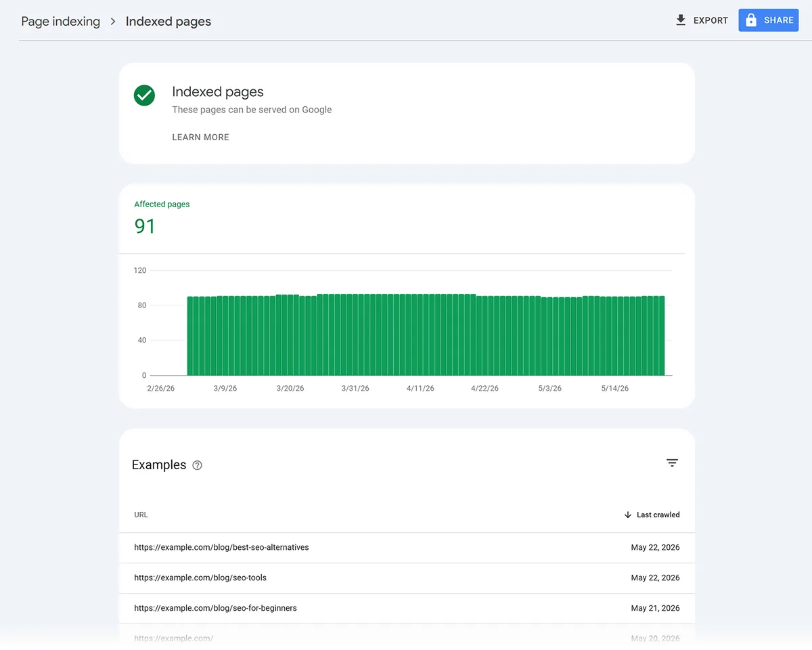Click the Indexed pages card heading
The width and height of the screenshot is (812, 650).
pos(218,91)
